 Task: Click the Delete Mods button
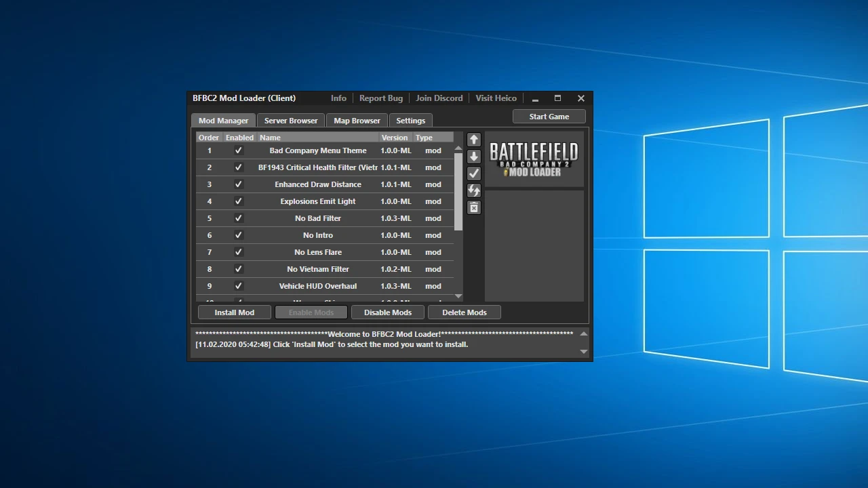465,312
